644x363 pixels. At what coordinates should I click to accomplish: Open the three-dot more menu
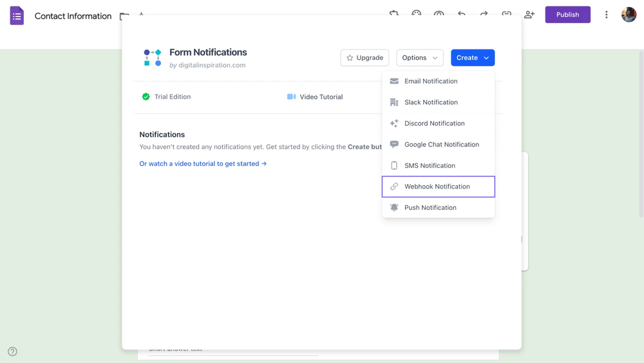(606, 15)
